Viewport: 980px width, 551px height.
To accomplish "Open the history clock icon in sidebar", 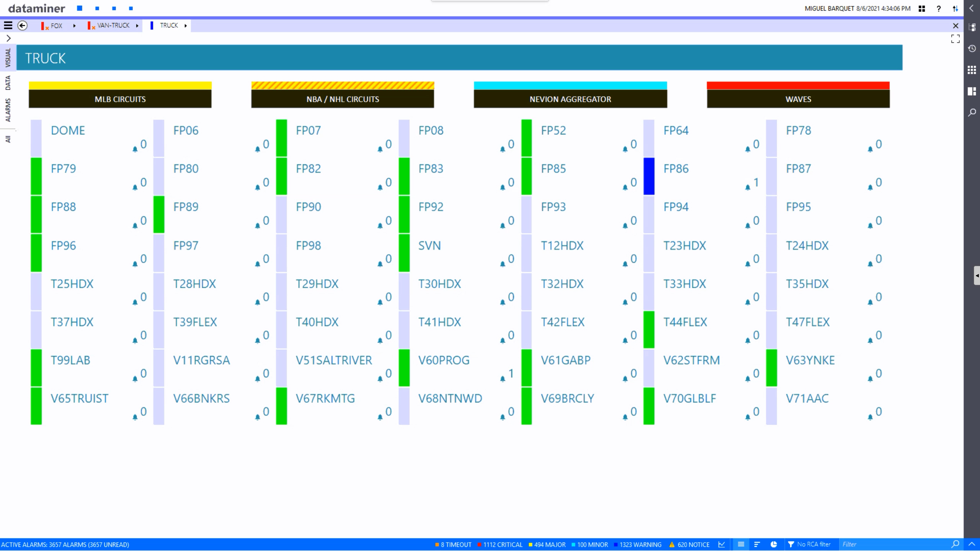I will [972, 49].
